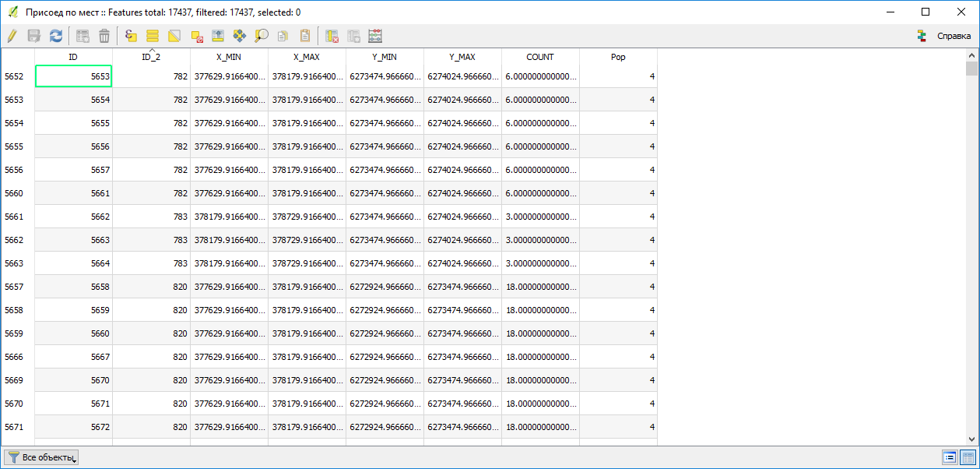The image size is (980, 469).
Task: Click the Save edits floppy disk icon
Action: [x=33, y=36]
